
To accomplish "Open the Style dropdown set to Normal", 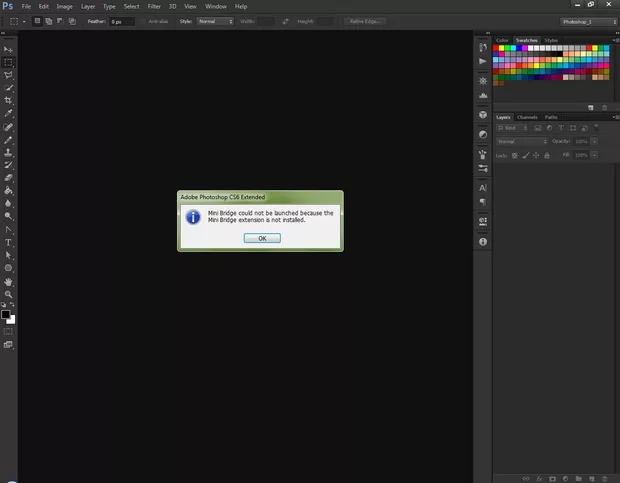I will pos(215,21).
